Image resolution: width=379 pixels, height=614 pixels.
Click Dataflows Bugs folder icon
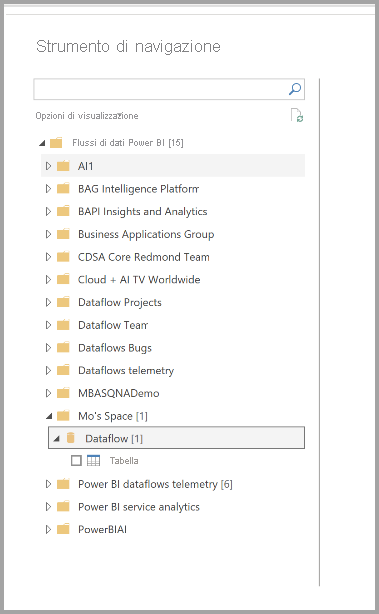coord(63,347)
